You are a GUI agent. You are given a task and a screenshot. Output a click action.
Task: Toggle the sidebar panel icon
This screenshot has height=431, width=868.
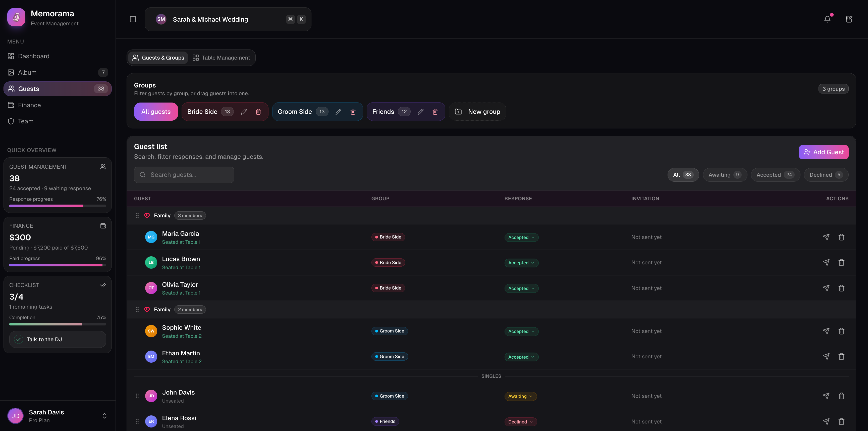tap(133, 19)
